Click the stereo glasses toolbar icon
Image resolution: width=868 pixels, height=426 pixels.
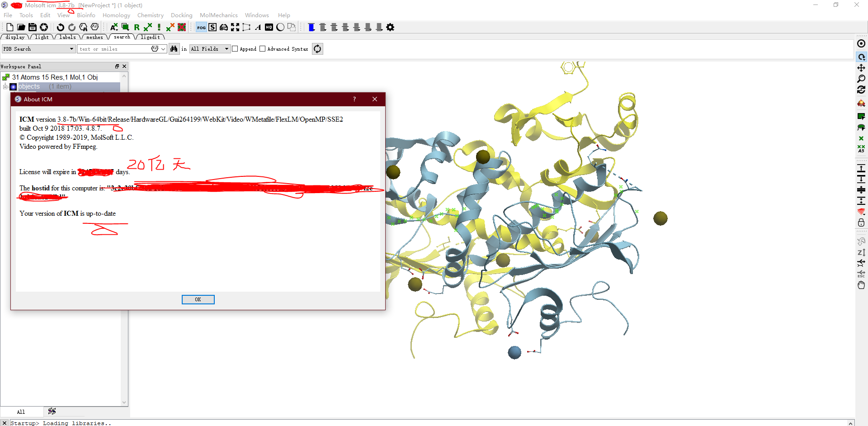224,27
